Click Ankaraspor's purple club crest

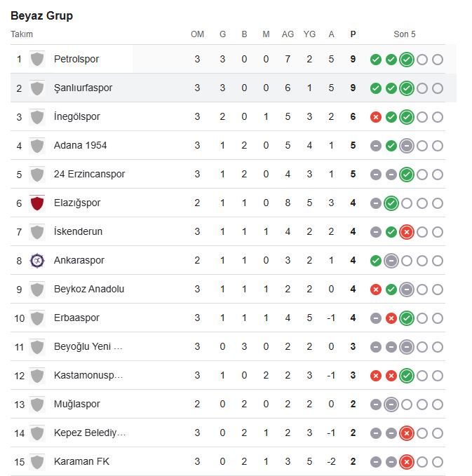click(37, 261)
